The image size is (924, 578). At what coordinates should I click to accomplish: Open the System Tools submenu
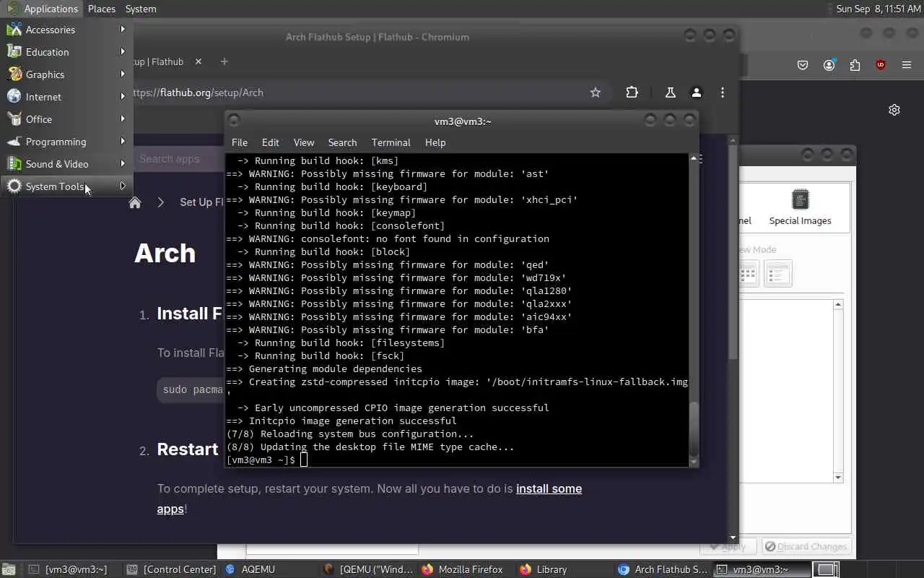tap(66, 186)
